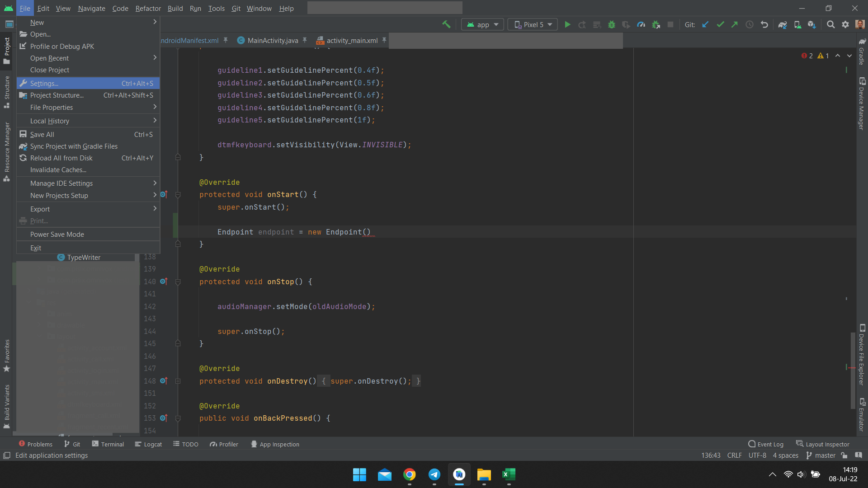Expand the Export submenu arrow
Image resolution: width=868 pixels, height=488 pixels.
pos(155,209)
